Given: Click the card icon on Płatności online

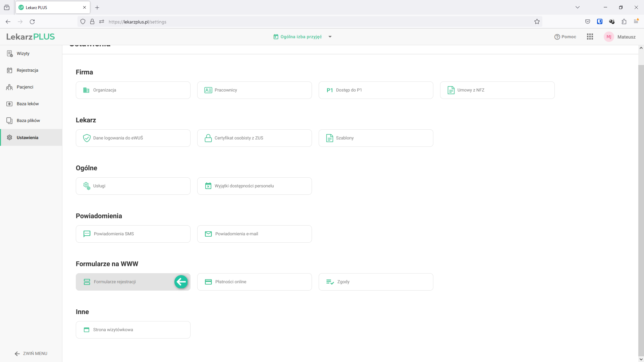Looking at the screenshot, I should click(x=208, y=282).
